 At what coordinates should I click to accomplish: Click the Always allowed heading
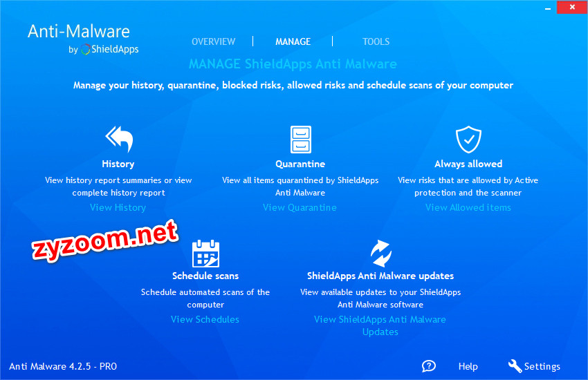click(x=468, y=164)
